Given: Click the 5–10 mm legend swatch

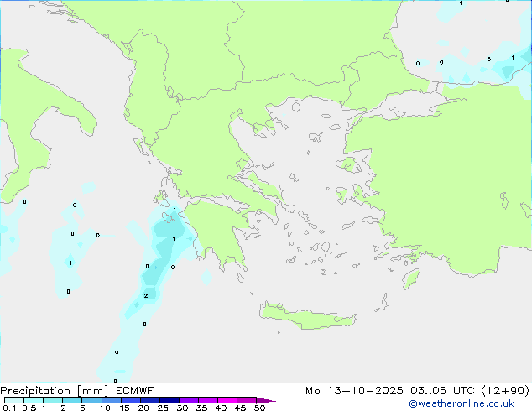Looking at the screenshot, I should pyautogui.click(x=91, y=400).
